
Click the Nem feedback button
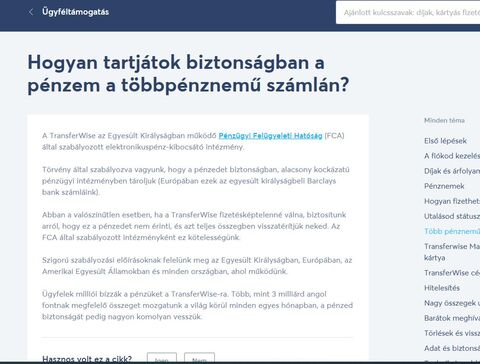[199, 358]
